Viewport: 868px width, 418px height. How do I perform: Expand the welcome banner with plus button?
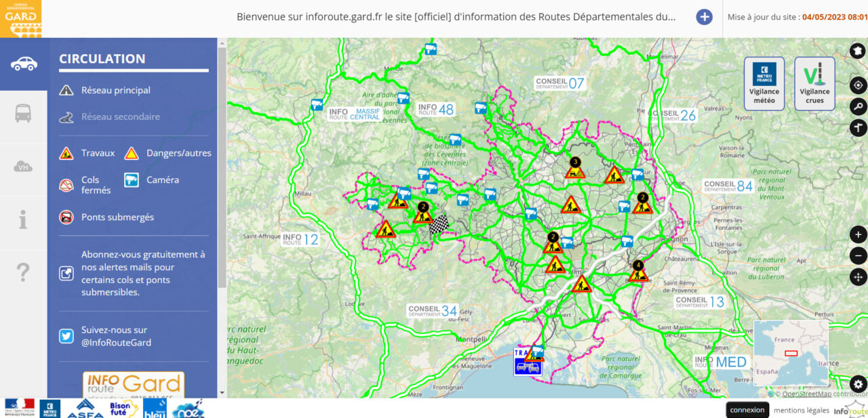coord(705,17)
